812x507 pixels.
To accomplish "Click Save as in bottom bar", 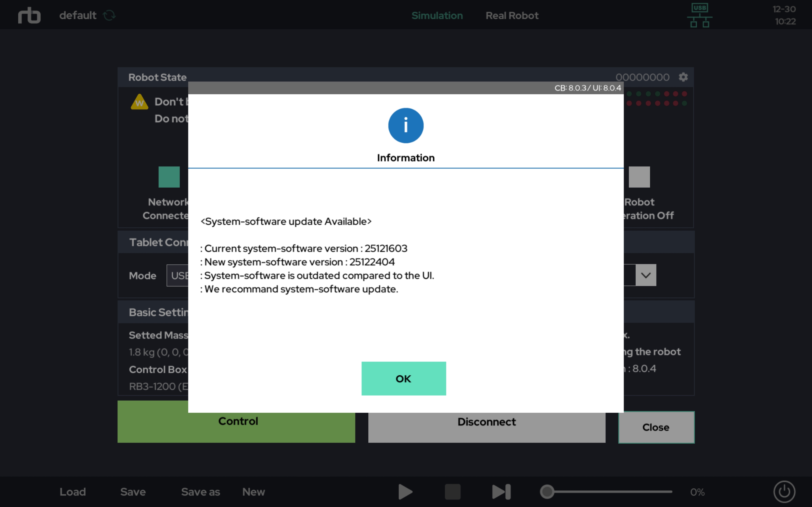I will 201,492.
